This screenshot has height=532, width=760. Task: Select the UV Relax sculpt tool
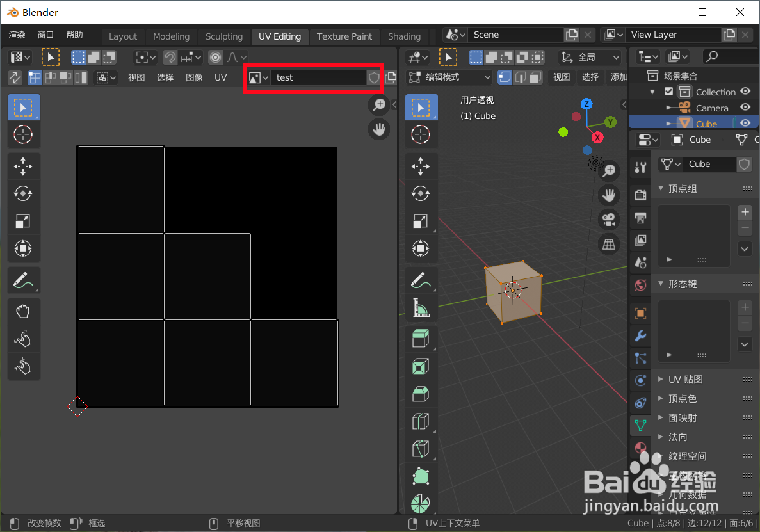[23, 339]
